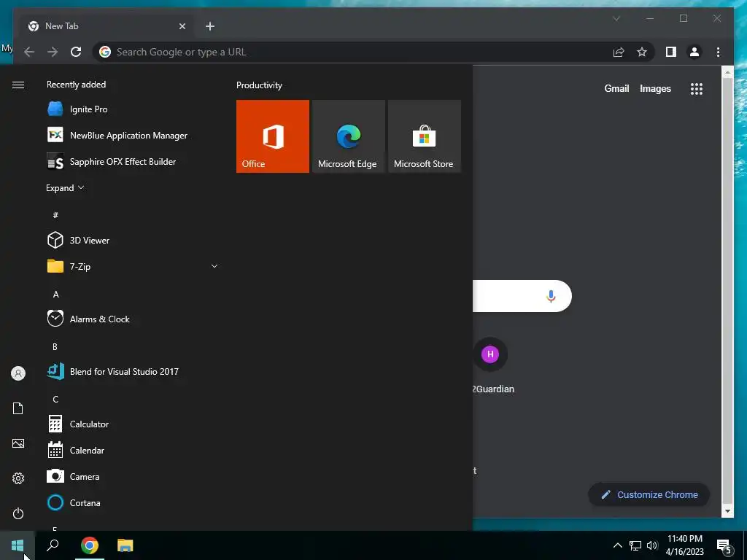Image resolution: width=747 pixels, height=560 pixels.
Task: Open Camera app
Action: coord(133,476)
